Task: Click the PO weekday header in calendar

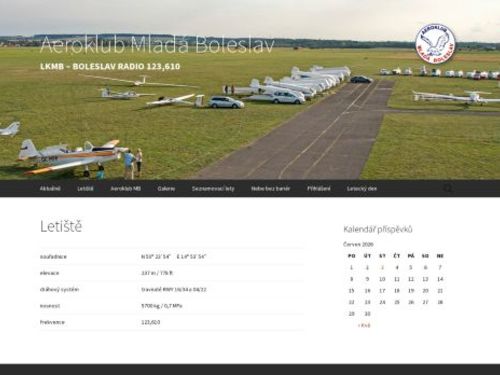Action: tap(351, 256)
